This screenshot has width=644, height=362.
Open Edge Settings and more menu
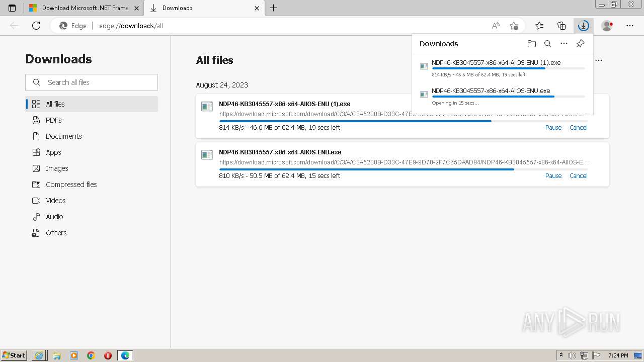(x=630, y=26)
